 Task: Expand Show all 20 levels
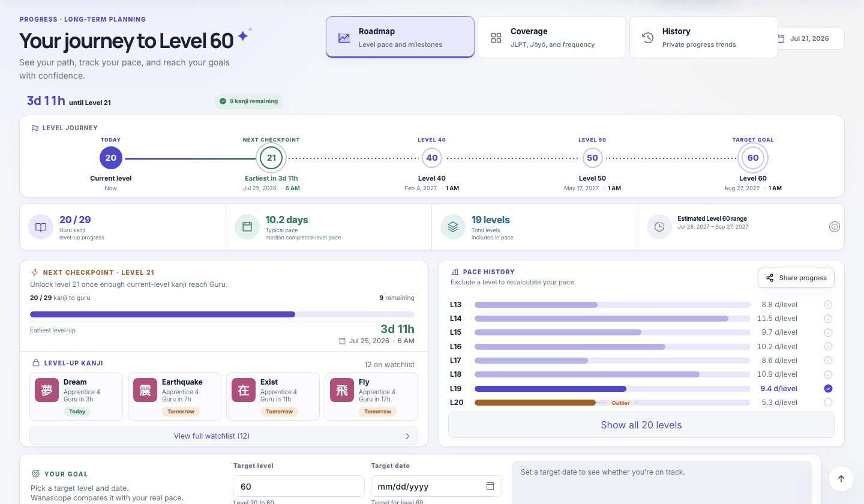[x=641, y=425]
